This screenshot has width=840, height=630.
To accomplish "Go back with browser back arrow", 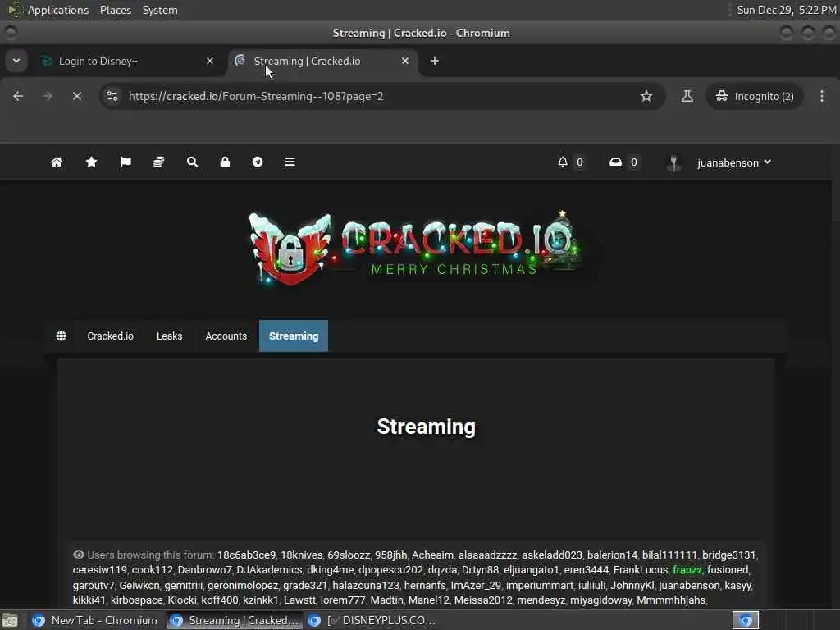I will click(x=18, y=96).
